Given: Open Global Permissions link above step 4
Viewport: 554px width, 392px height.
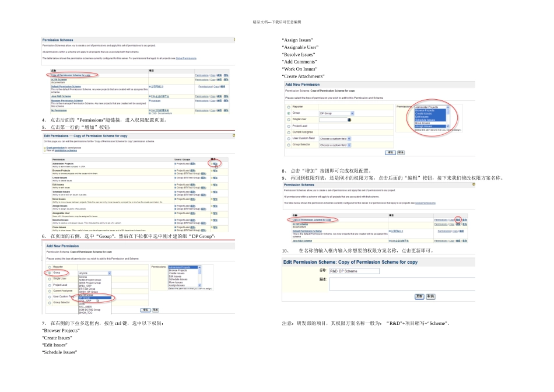Looking at the screenshot, I should [186, 58].
